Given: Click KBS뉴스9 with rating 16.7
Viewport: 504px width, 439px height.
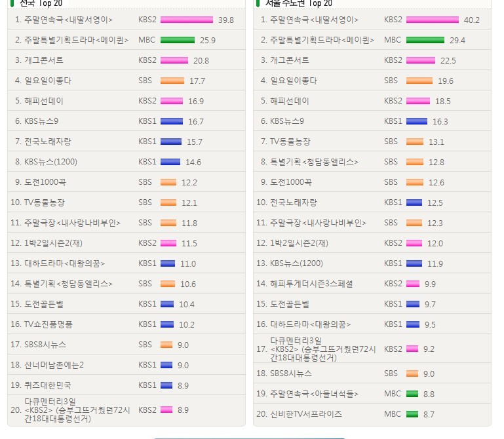Looking at the screenshot, I should point(41,121).
